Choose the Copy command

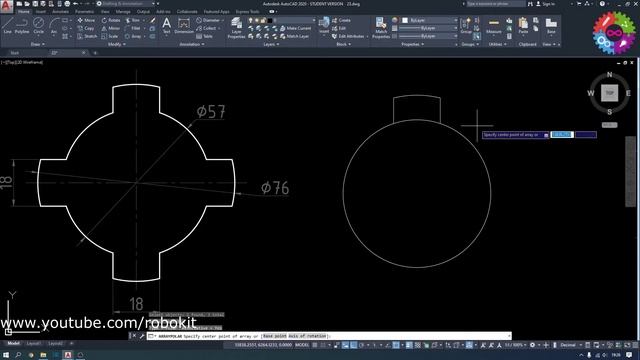[86, 28]
